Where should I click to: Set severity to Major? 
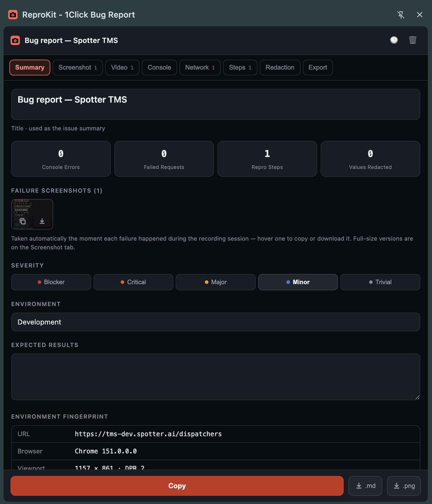click(x=216, y=282)
